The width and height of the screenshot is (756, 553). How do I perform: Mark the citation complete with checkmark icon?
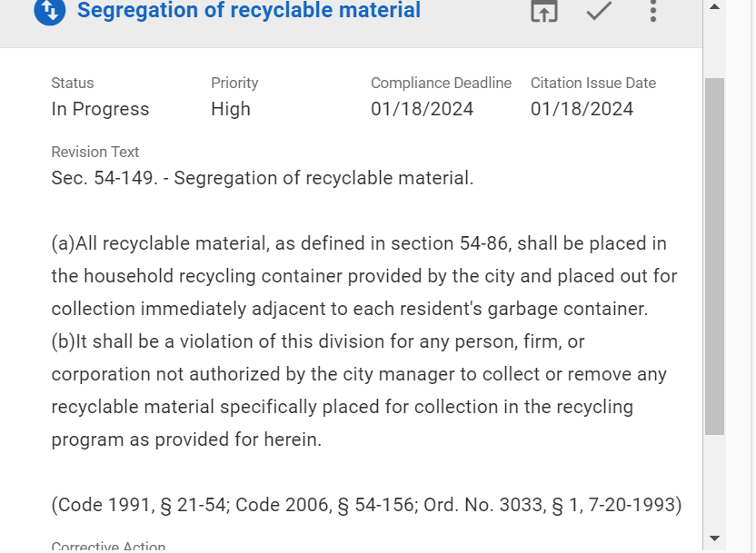pyautogui.click(x=599, y=11)
